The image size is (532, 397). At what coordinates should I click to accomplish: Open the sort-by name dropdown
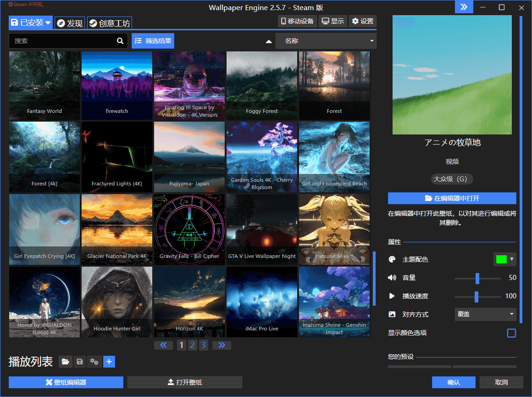(326, 41)
